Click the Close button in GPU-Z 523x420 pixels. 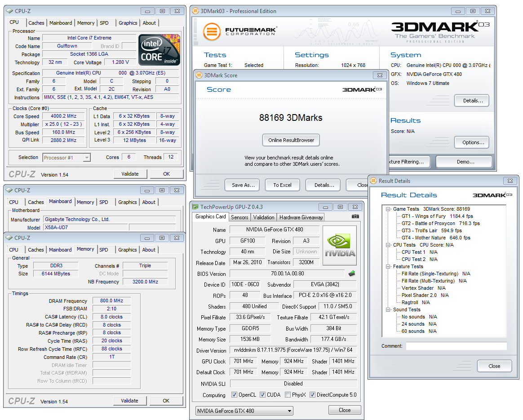345,410
